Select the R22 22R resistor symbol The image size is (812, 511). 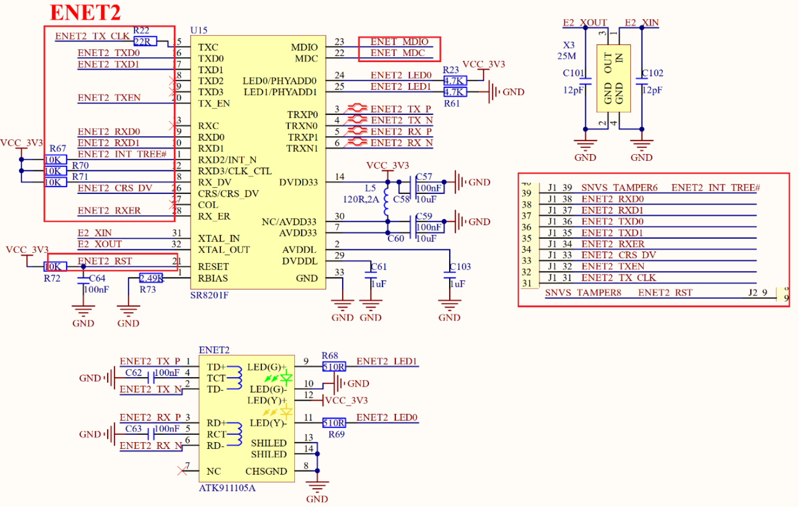(145, 41)
